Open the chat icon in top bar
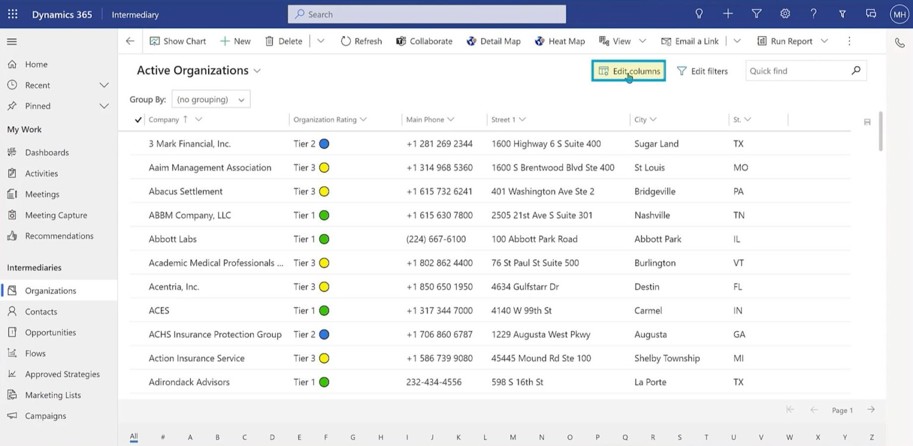The image size is (913, 446). [871, 14]
